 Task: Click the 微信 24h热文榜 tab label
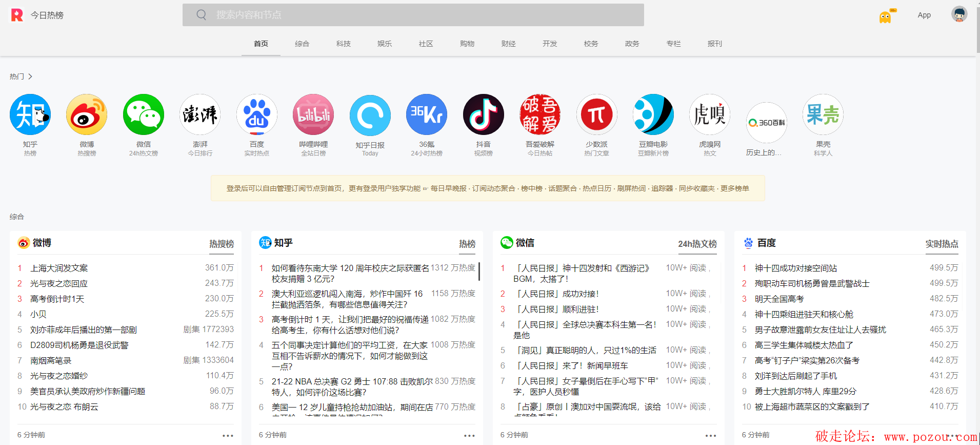pos(697,244)
